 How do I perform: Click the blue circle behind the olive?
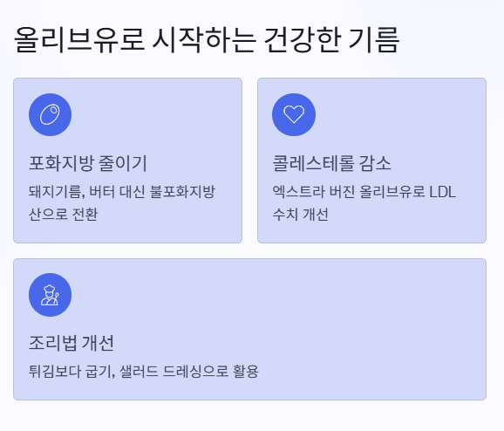tap(50, 114)
